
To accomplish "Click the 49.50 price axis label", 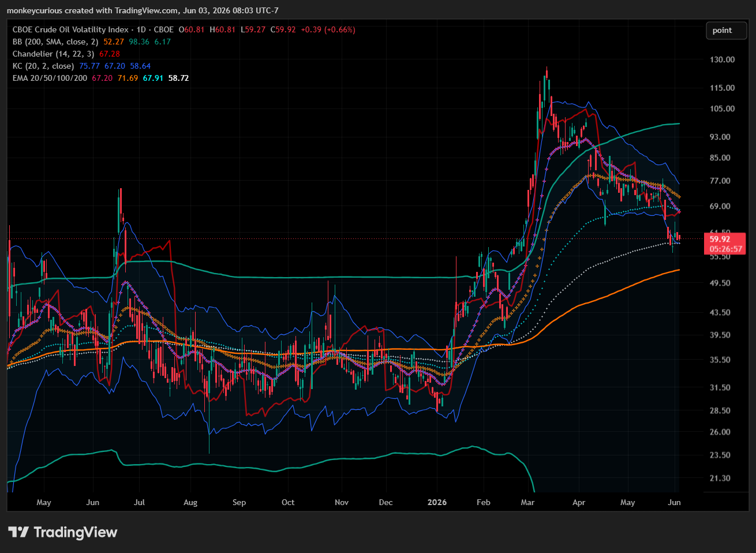I will click(720, 283).
